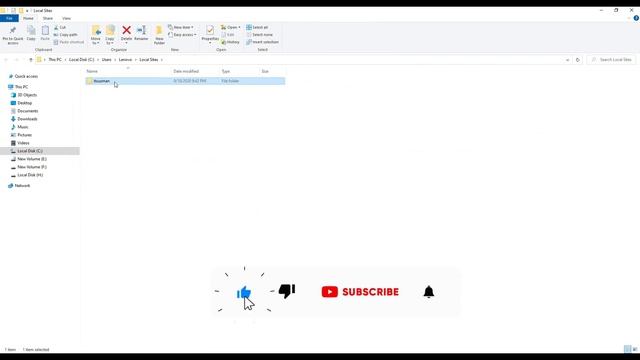Open the ribbon Help icon
640x360 pixels.
coord(636,18)
